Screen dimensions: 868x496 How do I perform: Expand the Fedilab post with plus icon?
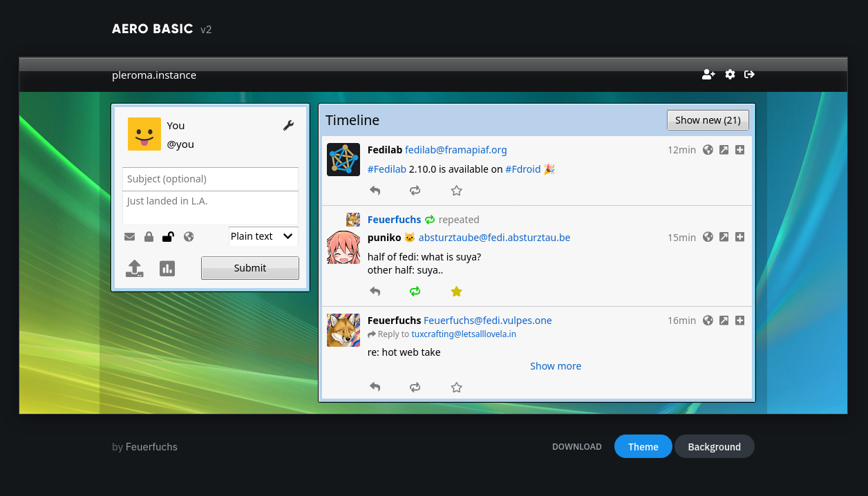click(739, 150)
